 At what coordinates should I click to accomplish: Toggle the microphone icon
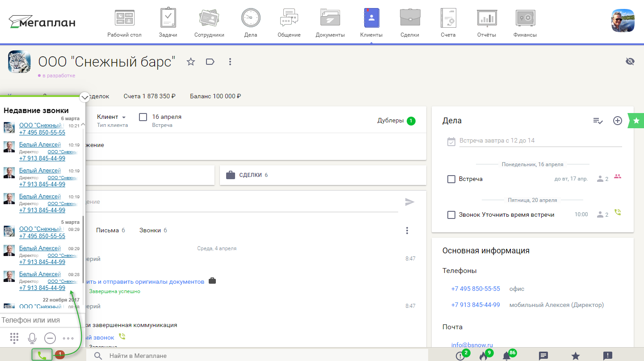32,338
